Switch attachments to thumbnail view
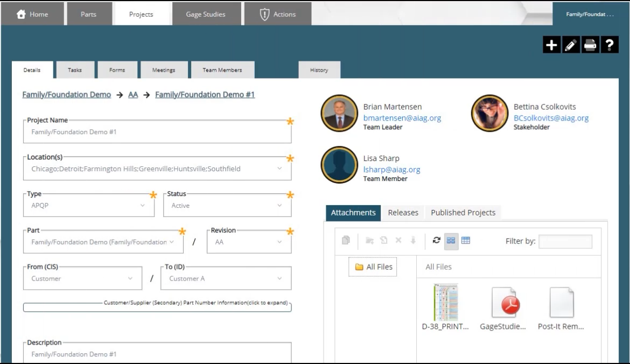The image size is (630, 364). coord(451,241)
